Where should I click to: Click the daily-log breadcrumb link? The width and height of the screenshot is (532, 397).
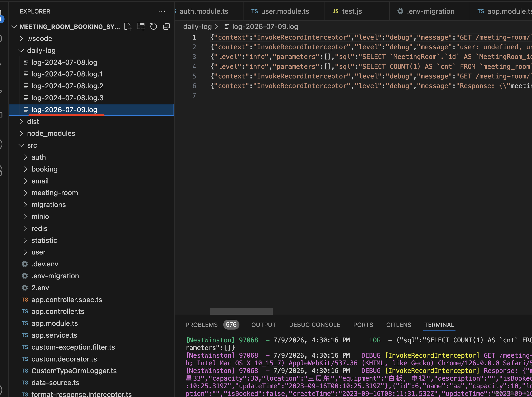(x=197, y=27)
